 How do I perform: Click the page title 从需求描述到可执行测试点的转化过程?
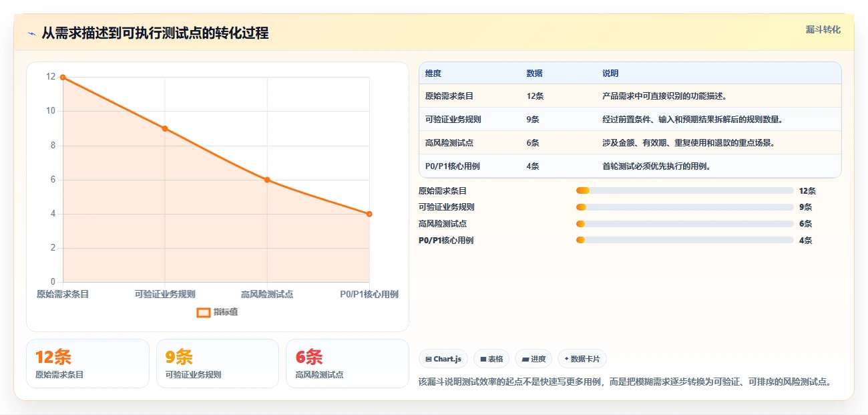click(155, 33)
